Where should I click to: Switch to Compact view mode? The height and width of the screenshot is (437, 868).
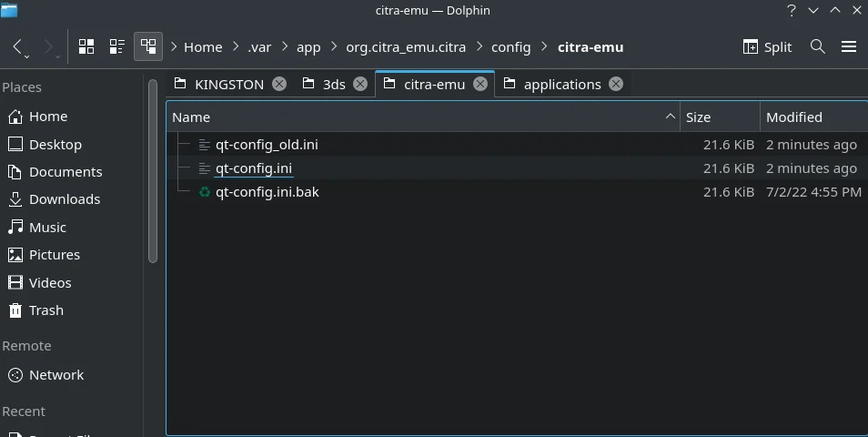coord(117,46)
